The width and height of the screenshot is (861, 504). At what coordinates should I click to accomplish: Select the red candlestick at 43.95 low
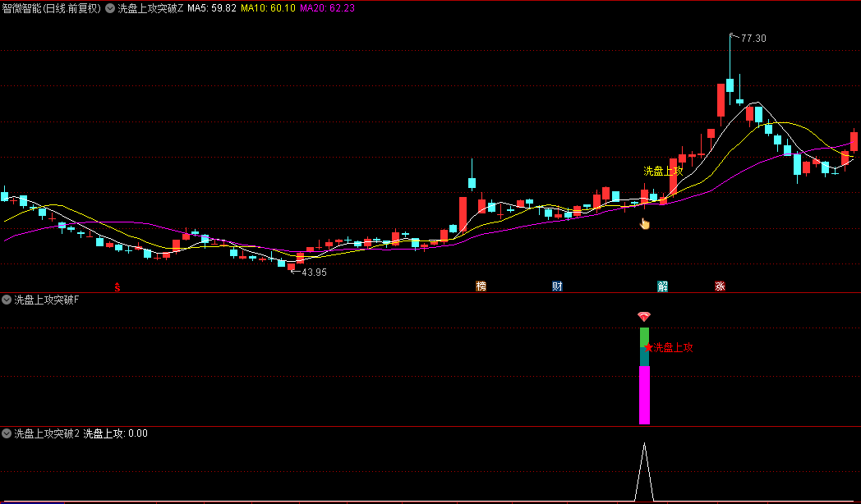coord(291,267)
